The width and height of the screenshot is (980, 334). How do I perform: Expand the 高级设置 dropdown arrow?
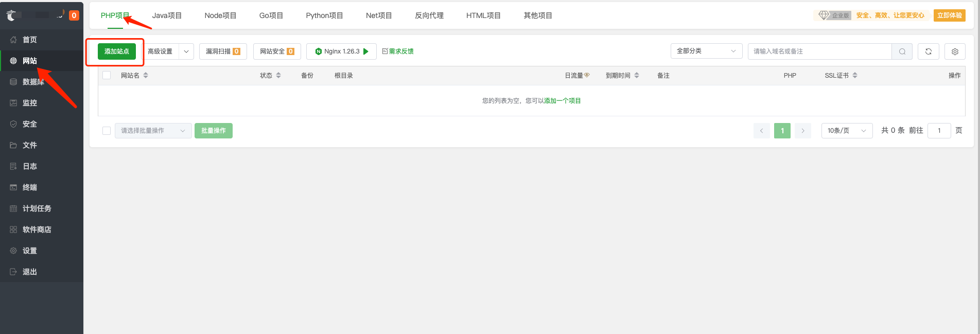pos(186,51)
